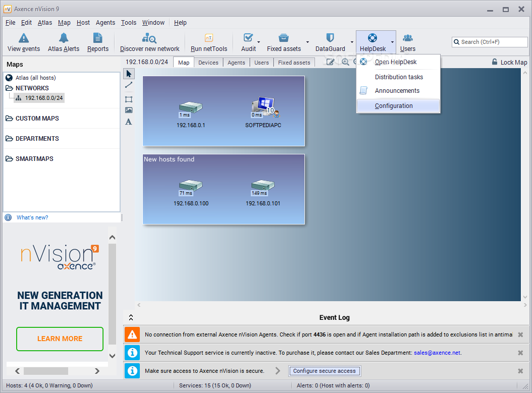Click the orange warning icon in Event Log
Screen dimensions: 532x393
point(132,334)
